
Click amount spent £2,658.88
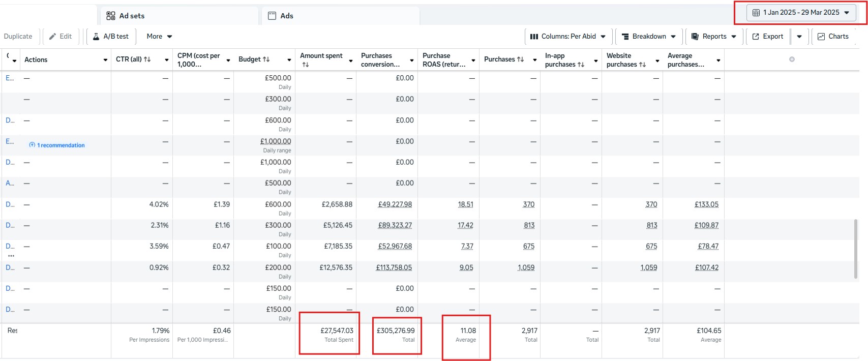[x=337, y=204]
